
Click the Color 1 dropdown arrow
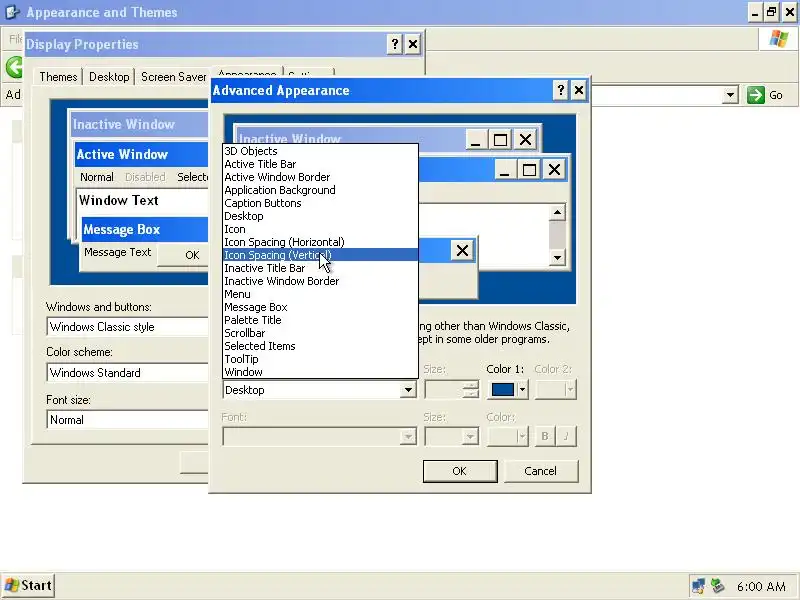pos(522,390)
